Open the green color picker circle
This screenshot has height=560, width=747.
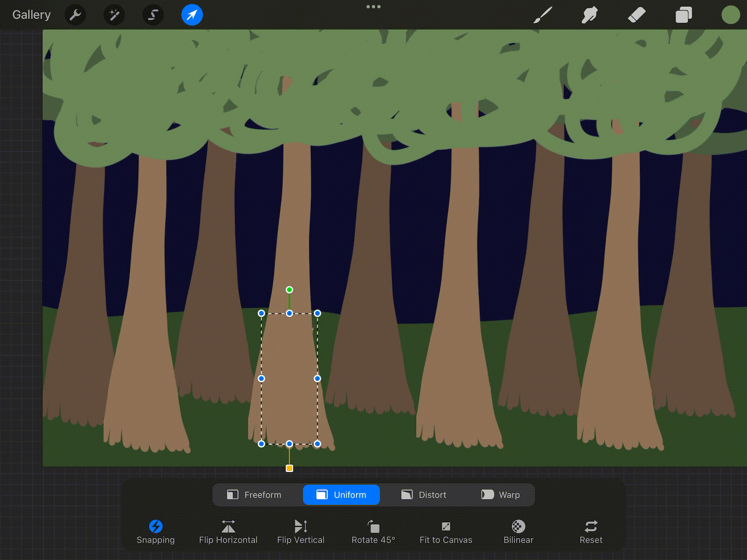730,15
